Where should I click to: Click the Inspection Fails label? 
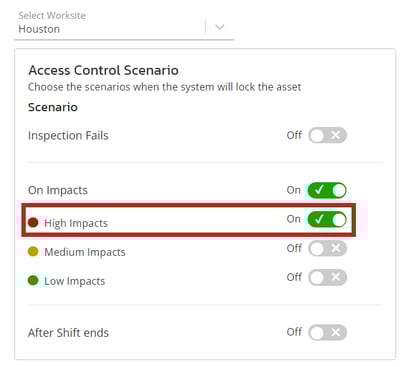click(68, 136)
